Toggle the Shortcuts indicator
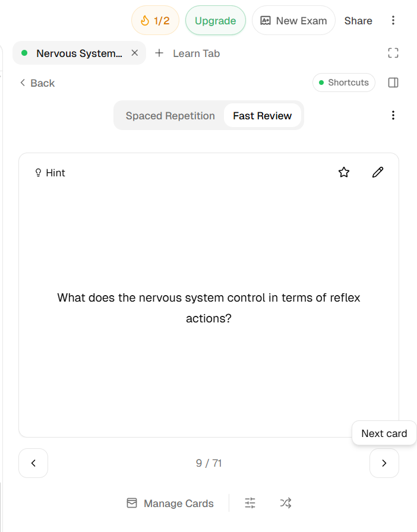 coord(344,83)
